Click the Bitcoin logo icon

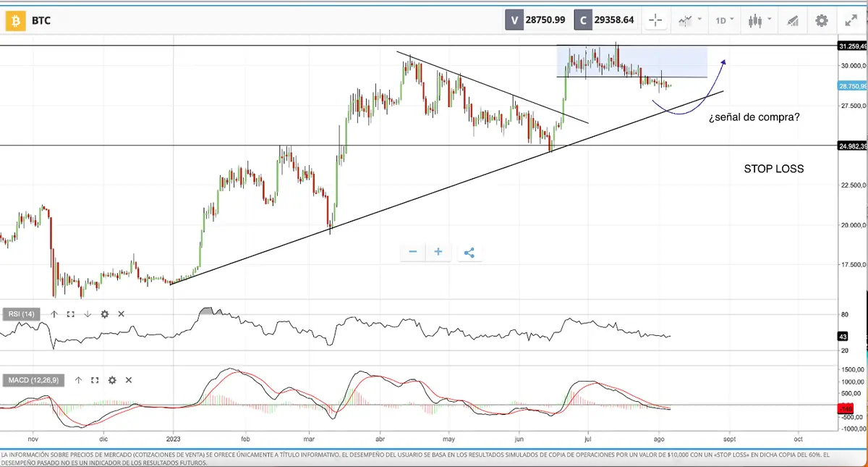(14, 20)
